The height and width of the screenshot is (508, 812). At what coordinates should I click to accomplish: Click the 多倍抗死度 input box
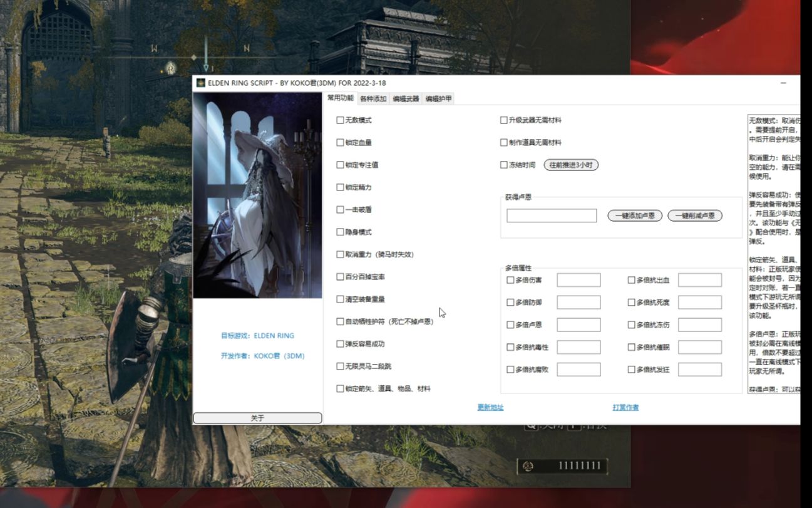coord(700,303)
